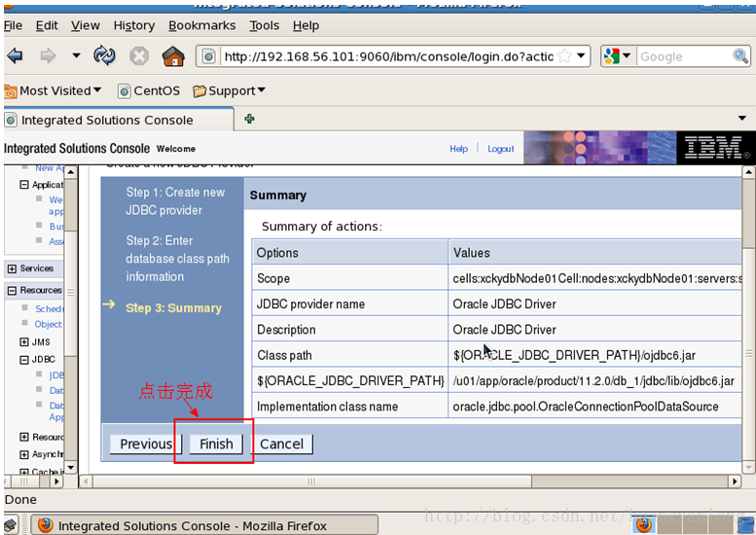The image size is (756, 535).
Task: Open the Bookmarks menu
Action: coord(202,25)
